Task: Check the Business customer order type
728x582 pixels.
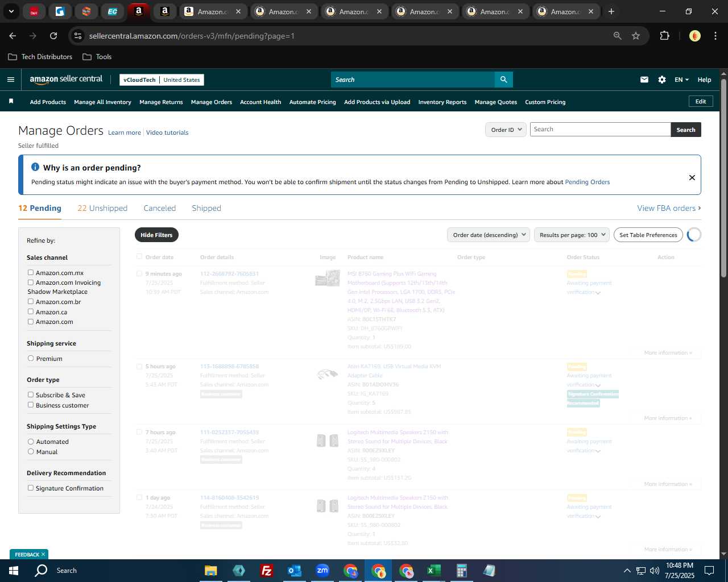Action: pos(31,405)
